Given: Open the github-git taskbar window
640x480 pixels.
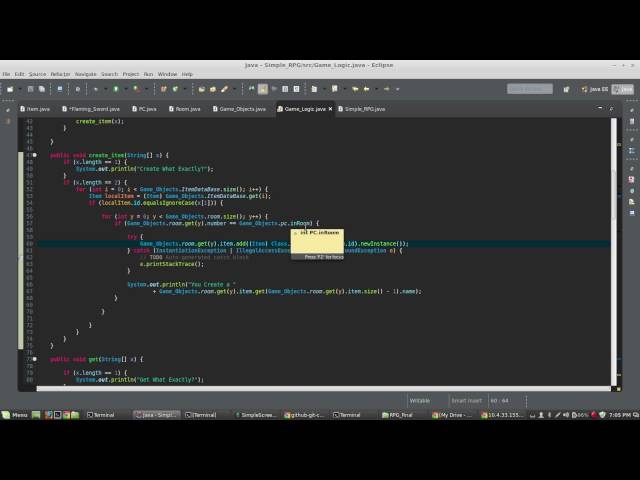Looking at the screenshot, I should click(x=304, y=415).
